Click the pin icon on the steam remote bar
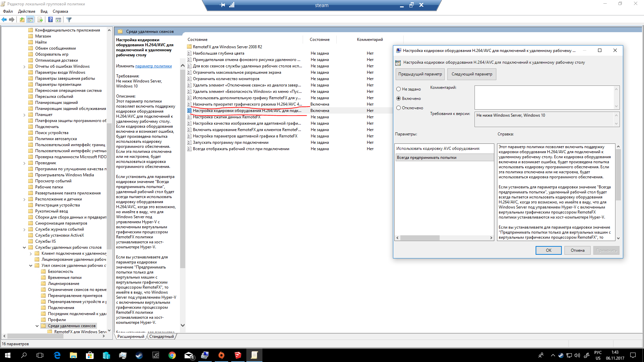The image size is (644, 362). click(x=222, y=5)
